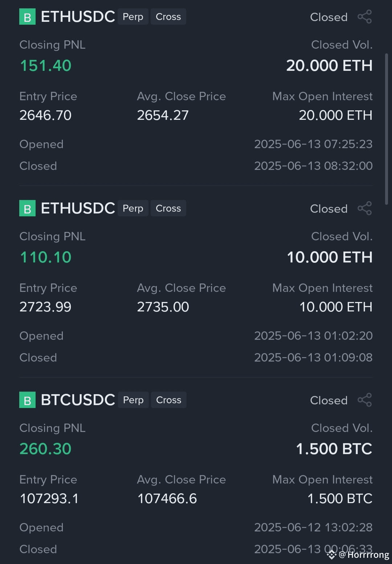Open the second ETHUSDC pair with 10.000 ETH

(78, 208)
